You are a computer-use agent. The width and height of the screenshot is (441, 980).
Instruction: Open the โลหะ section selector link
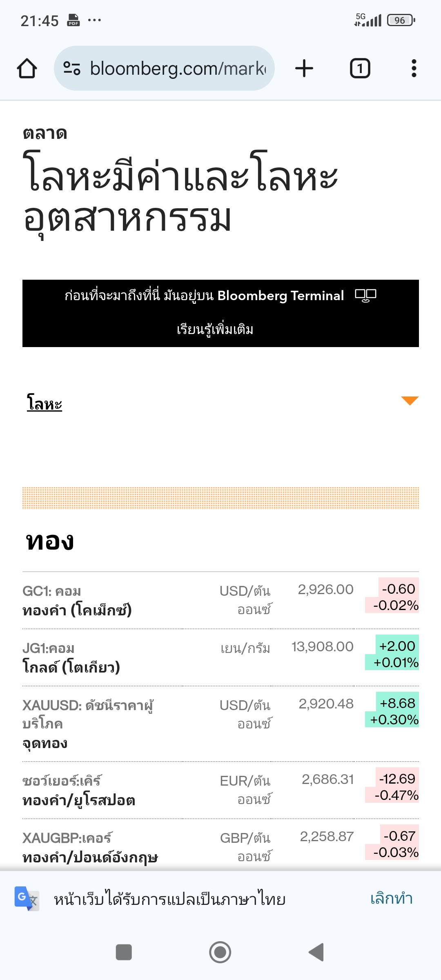point(45,403)
